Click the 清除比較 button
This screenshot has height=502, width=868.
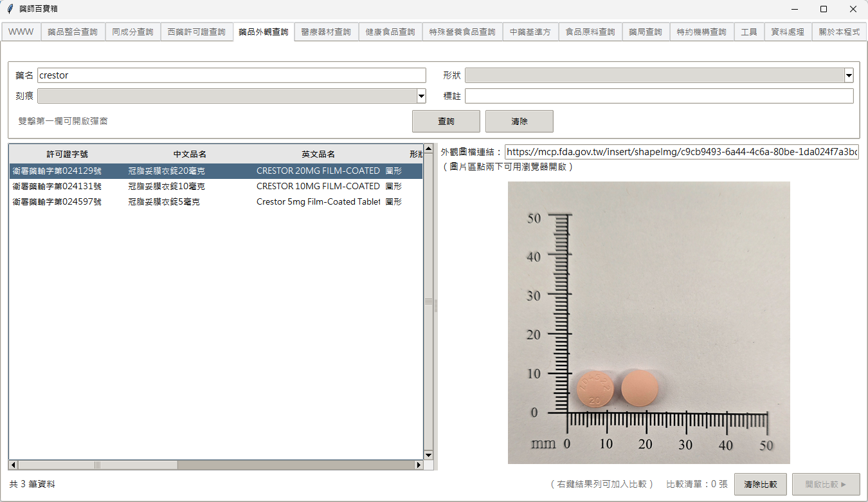761,485
